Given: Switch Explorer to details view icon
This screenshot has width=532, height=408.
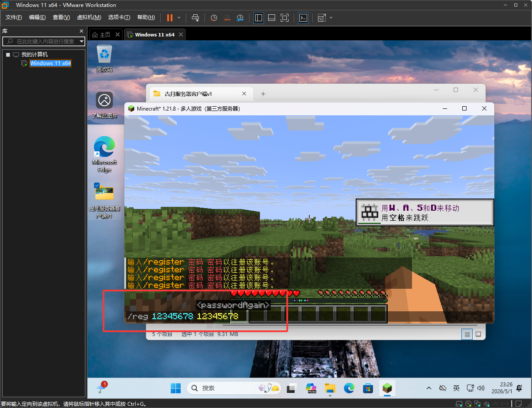Looking at the screenshot, I should [467, 334].
